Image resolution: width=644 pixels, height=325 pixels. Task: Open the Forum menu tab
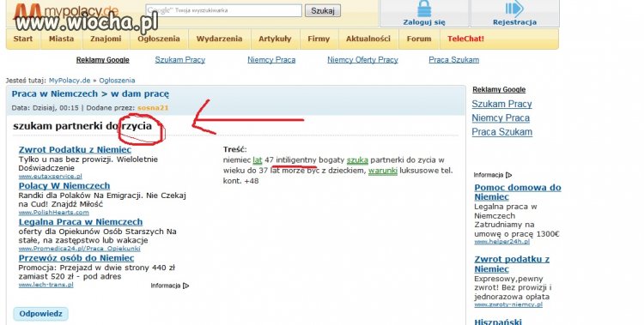(x=419, y=39)
